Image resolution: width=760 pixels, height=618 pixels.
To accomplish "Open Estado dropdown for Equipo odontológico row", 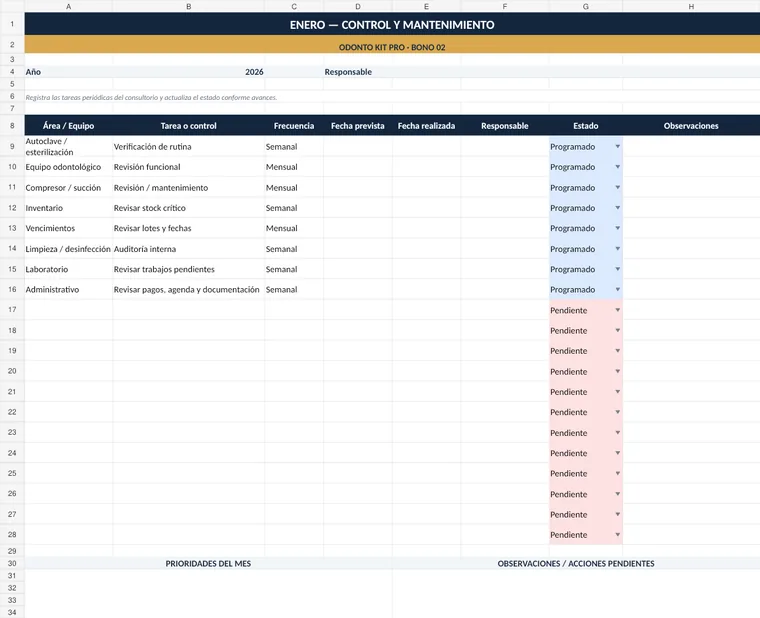I will (x=618, y=167).
